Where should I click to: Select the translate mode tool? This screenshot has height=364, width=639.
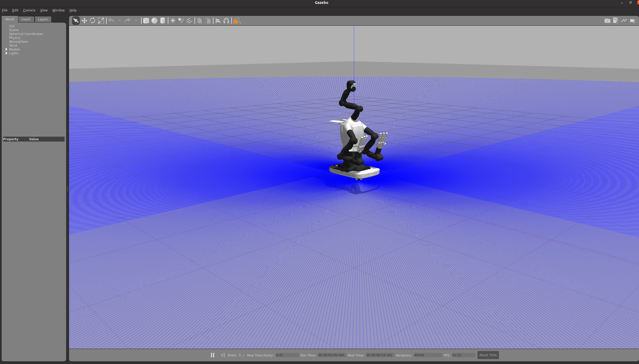[84, 21]
